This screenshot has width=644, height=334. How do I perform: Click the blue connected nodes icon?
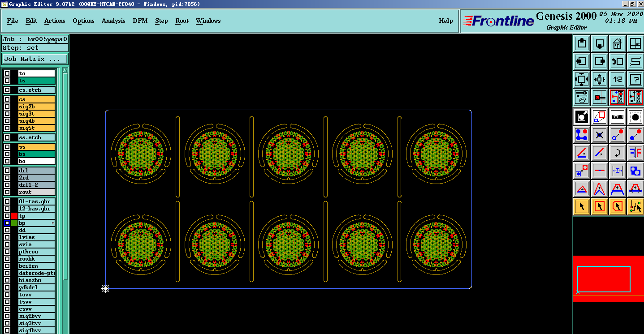click(582, 135)
